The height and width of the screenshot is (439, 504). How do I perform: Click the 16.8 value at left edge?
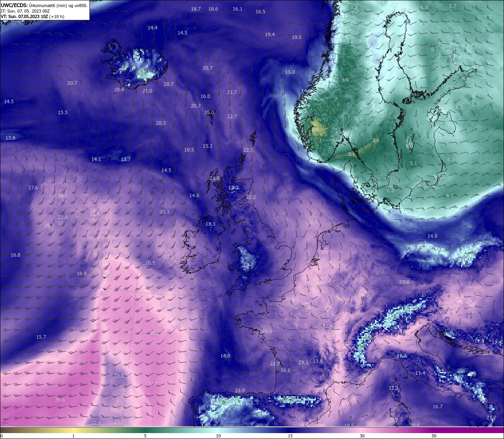tap(15, 255)
